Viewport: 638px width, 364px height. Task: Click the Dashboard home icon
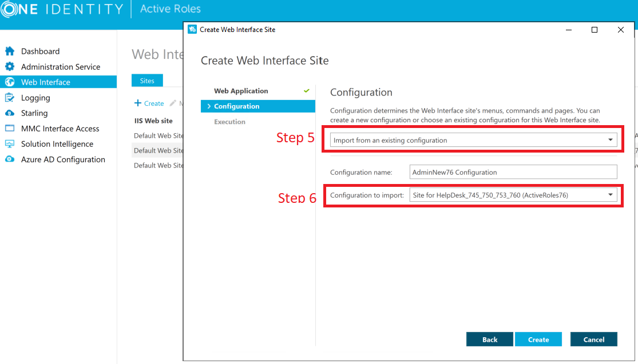click(x=10, y=51)
